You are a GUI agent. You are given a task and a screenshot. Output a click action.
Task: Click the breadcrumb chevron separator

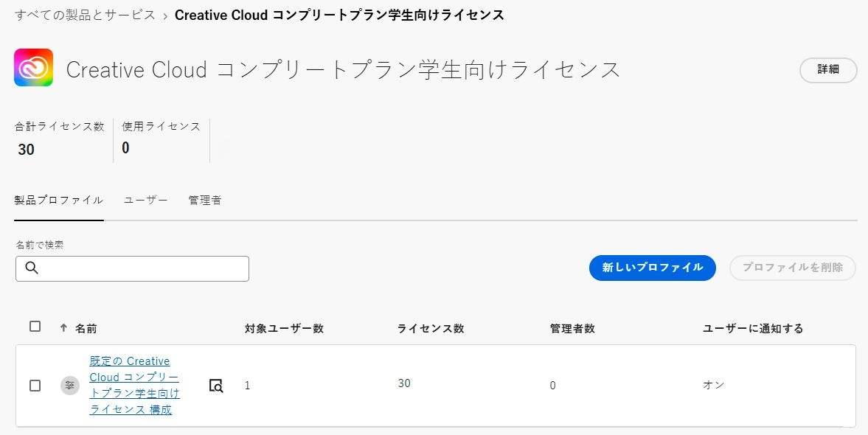pos(165,15)
